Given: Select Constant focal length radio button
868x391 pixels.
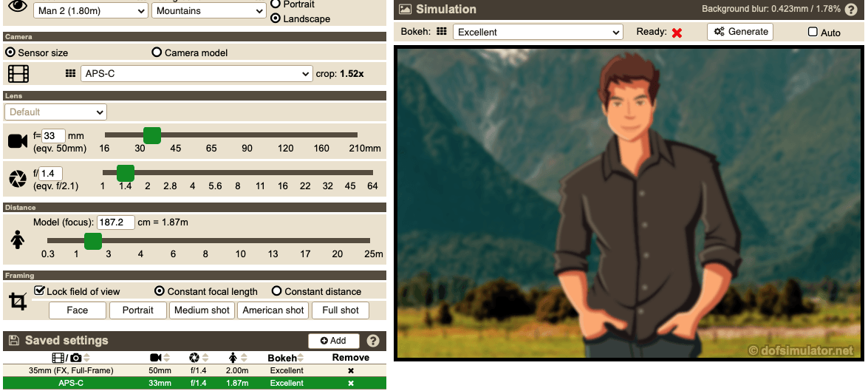Looking at the screenshot, I should coord(160,291).
